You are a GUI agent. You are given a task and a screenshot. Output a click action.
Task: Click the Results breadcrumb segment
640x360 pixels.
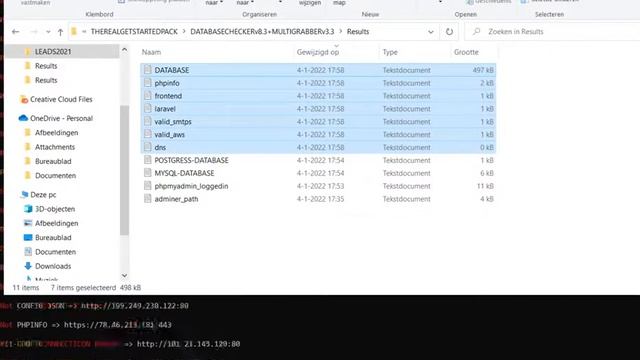pos(358,31)
